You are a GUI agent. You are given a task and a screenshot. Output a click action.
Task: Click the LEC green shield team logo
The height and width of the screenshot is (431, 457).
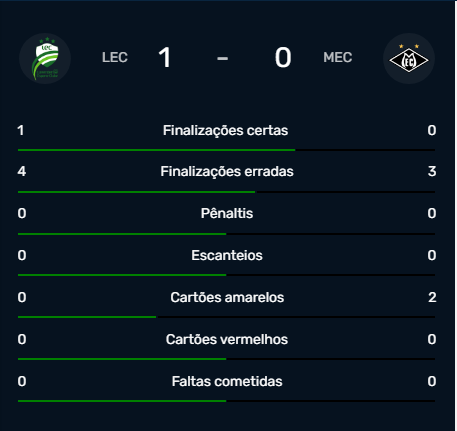[45, 58]
